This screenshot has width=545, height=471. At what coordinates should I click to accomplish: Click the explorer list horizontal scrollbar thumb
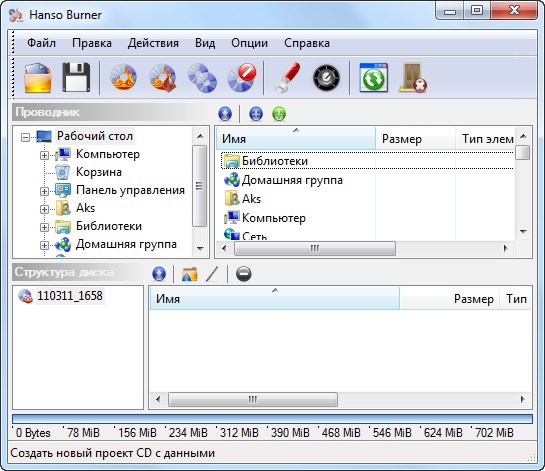pyautogui.click(x=315, y=249)
